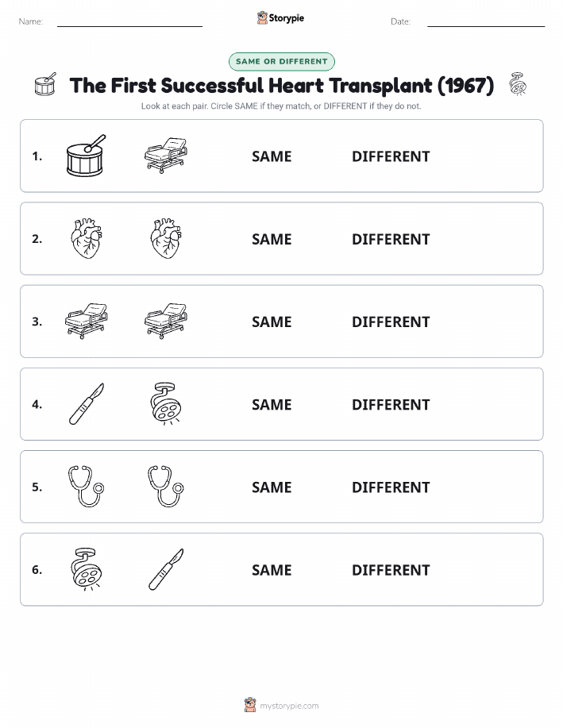Click the left hospital bed in row 3
Viewport: 563px width, 728px height.
(x=87, y=321)
